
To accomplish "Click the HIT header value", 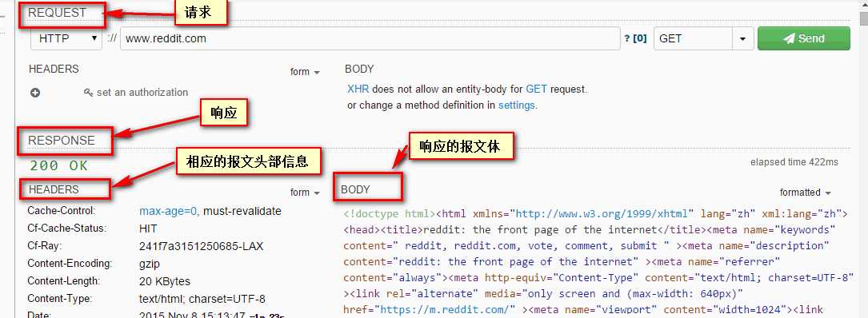I will point(148,229).
